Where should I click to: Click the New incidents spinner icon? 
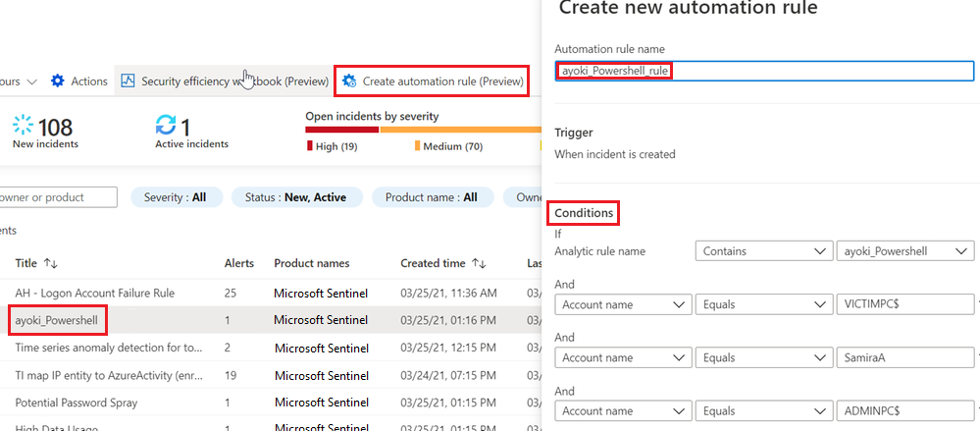point(23,125)
